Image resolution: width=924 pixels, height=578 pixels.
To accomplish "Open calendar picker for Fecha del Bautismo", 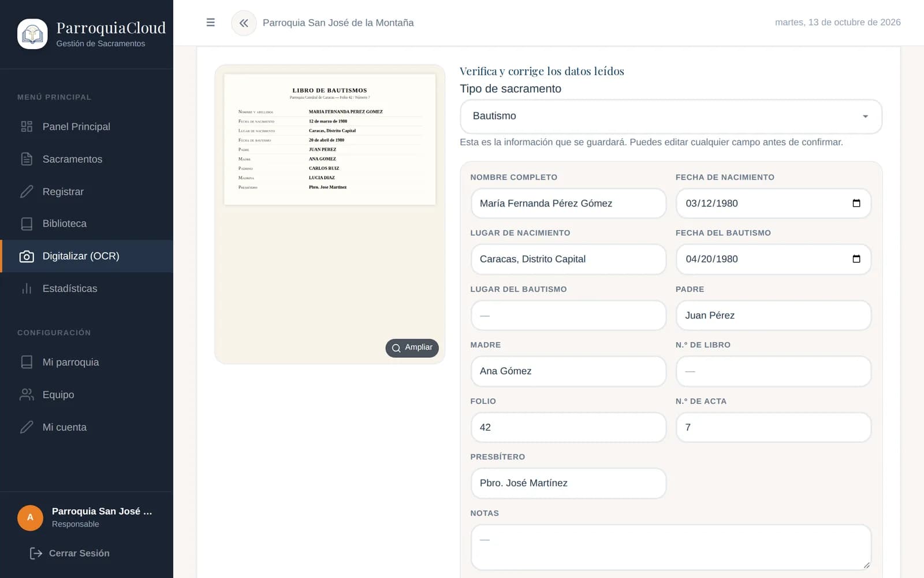I will [x=856, y=259].
